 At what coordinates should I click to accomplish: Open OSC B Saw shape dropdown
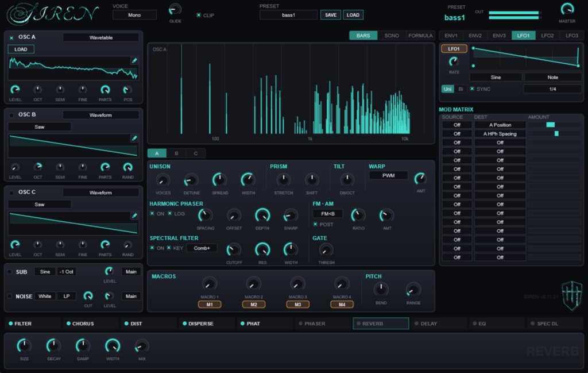(40, 127)
